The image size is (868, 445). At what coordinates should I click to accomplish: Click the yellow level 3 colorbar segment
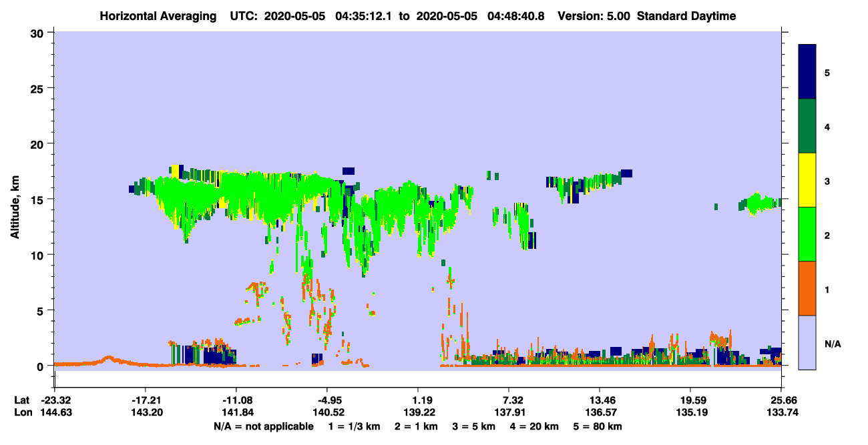point(807,180)
